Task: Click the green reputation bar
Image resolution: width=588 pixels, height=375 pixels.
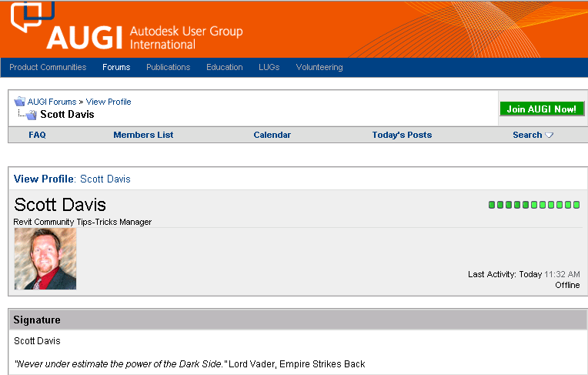Action: tap(534, 205)
